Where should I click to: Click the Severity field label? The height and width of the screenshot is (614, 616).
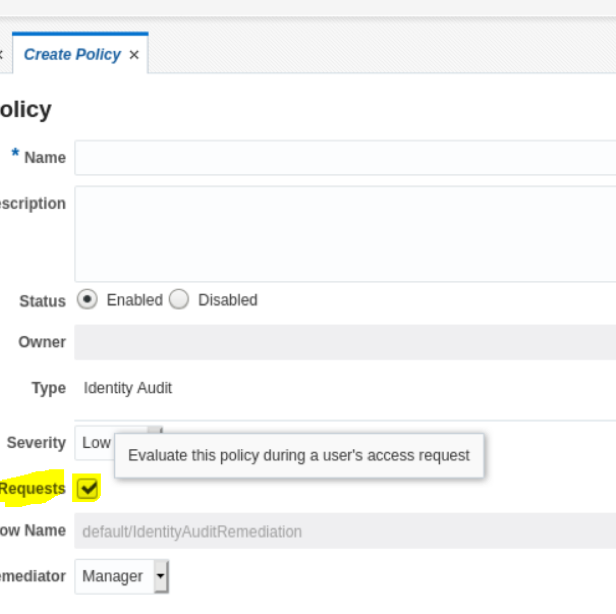point(36,442)
